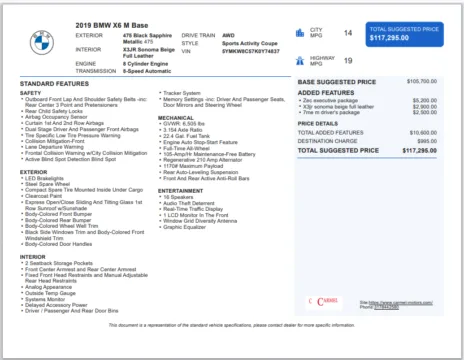Screen dimensions: 464x360
Task: Click 'LED Brakelights' item
Action: 44,178
